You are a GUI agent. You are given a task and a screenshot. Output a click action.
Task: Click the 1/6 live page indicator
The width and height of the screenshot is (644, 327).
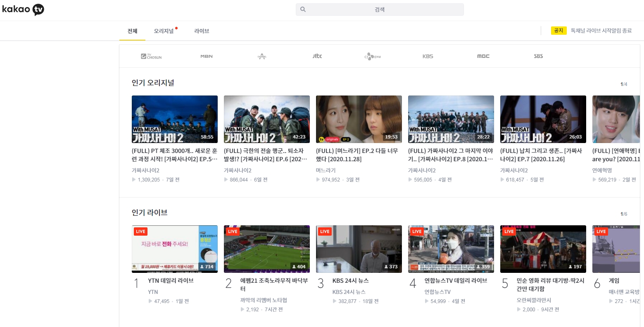(x=624, y=214)
